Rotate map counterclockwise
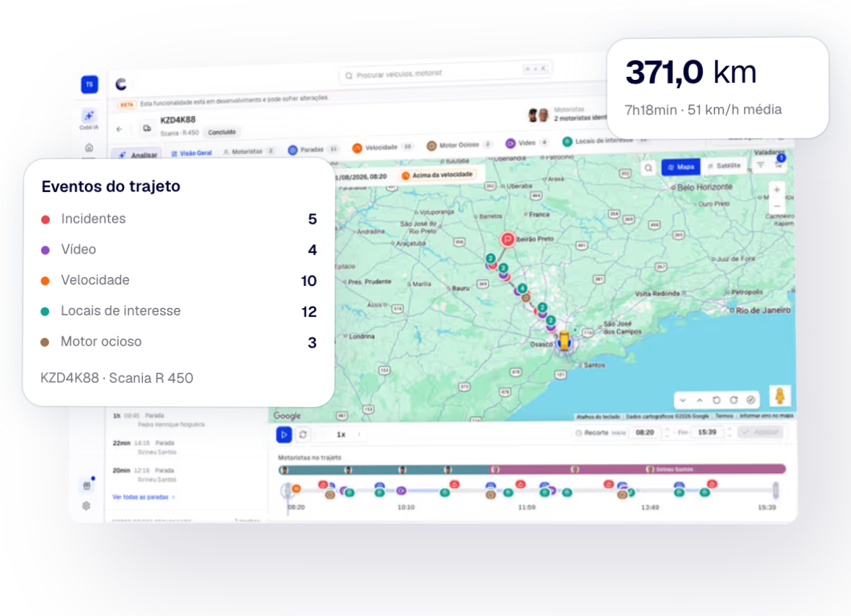This screenshot has width=851, height=616. point(717,400)
